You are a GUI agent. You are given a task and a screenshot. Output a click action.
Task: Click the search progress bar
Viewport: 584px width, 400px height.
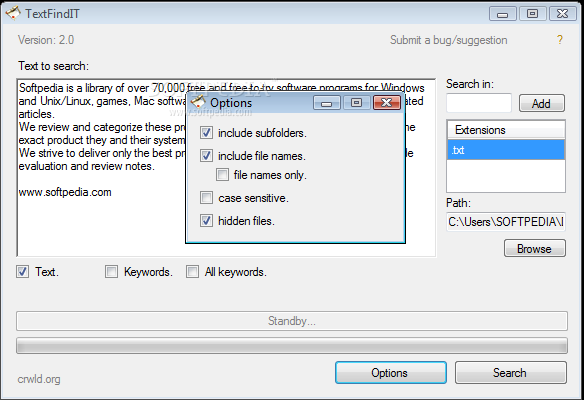pos(292,346)
